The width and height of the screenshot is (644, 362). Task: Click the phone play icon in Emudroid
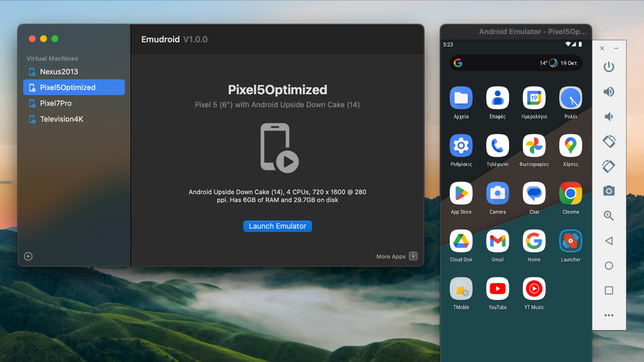coord(279,148)
